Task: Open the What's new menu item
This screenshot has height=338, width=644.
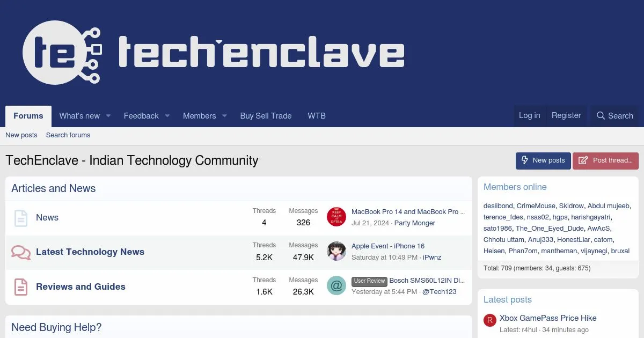Action: (x=79, y=116)
